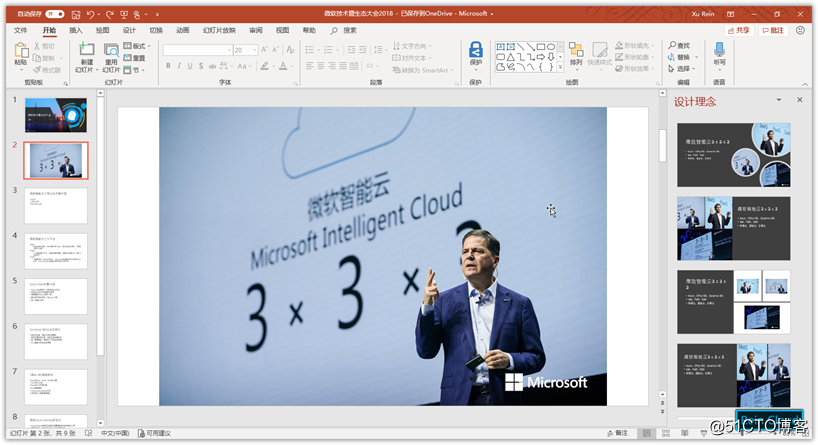Image resolution: width=818 pixels, height=445 pixels.
Task: Choose the third design idea layout
Action: (x=733, y=302)
